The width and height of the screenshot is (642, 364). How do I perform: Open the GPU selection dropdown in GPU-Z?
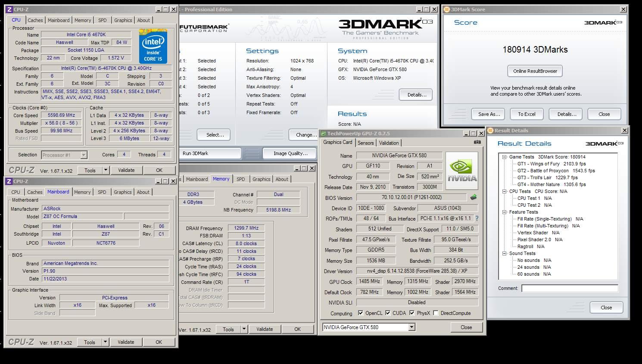411,327
